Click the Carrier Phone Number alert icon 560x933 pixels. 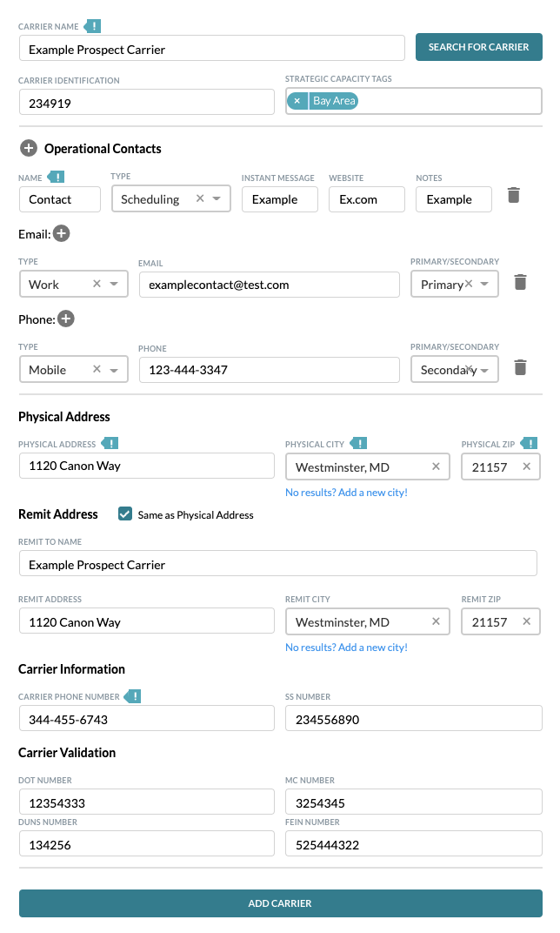click(132, 696)
